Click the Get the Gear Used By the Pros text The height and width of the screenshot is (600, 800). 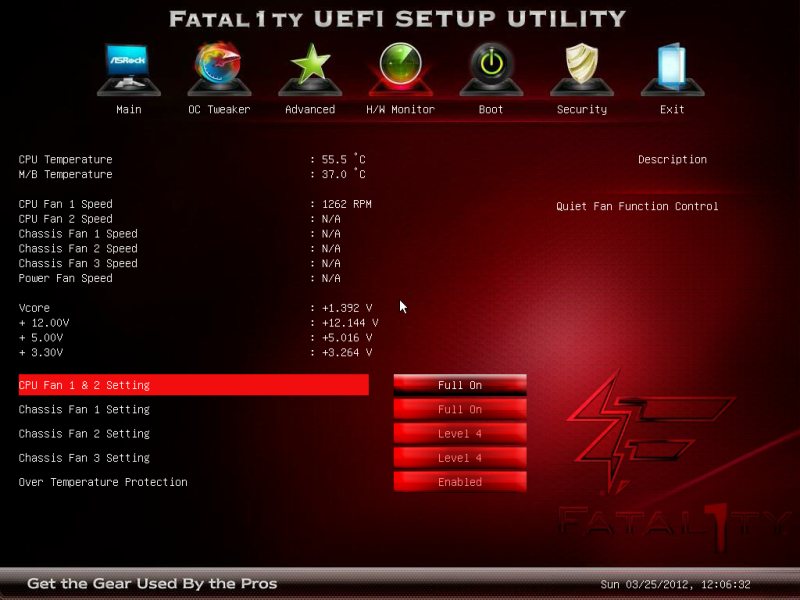click(x=152, y=583)
